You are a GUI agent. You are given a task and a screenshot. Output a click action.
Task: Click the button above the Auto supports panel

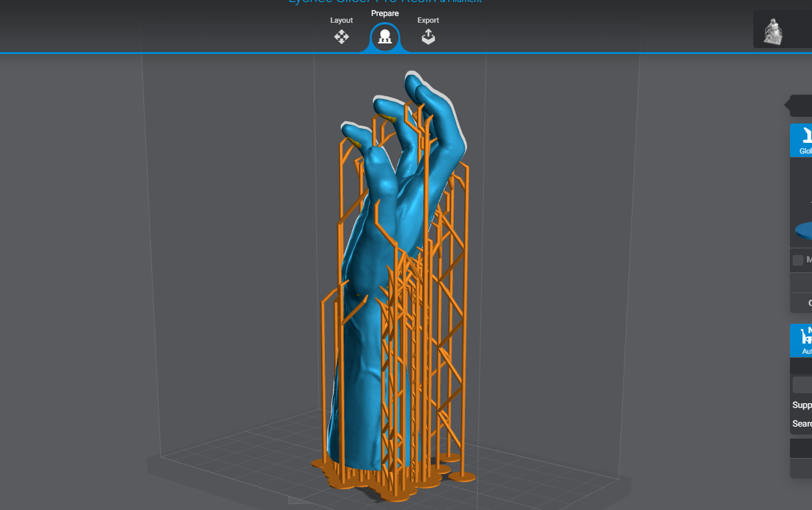click(805, 302)
